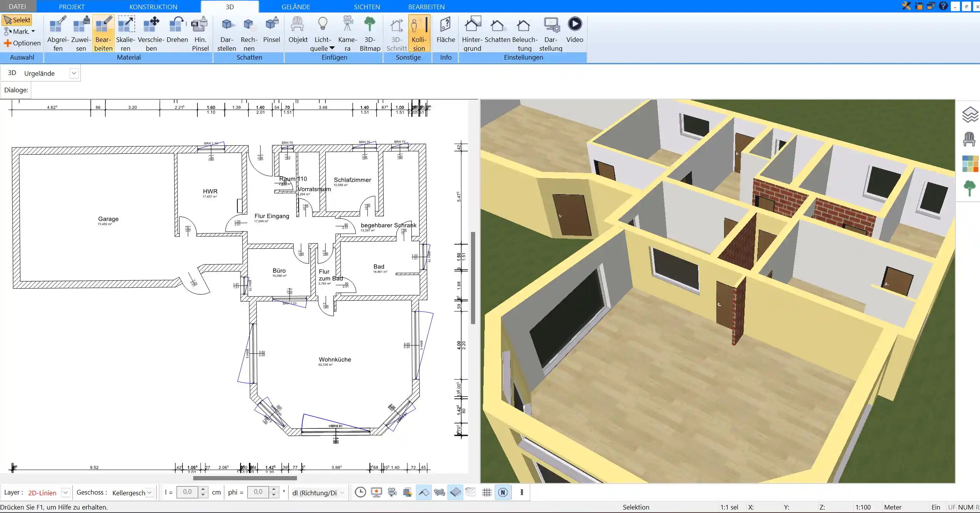Switch to the KONSTRUKTION tab
Image resolution: width=980 pixels, height=513 pixels.
point(153,7)
